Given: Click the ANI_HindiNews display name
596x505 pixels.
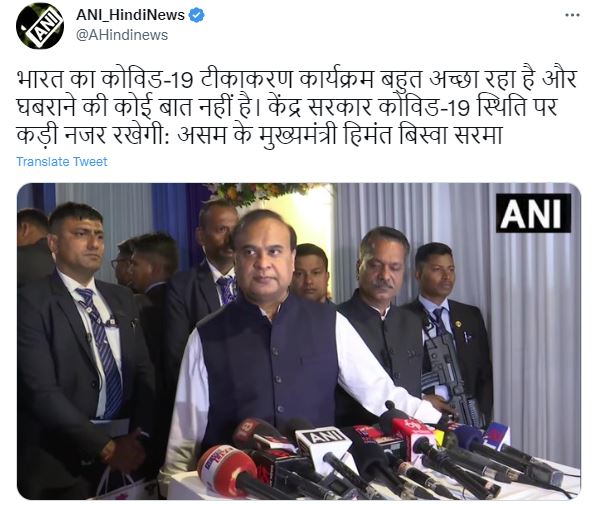Looking at the screenshot, I should 130,15.
